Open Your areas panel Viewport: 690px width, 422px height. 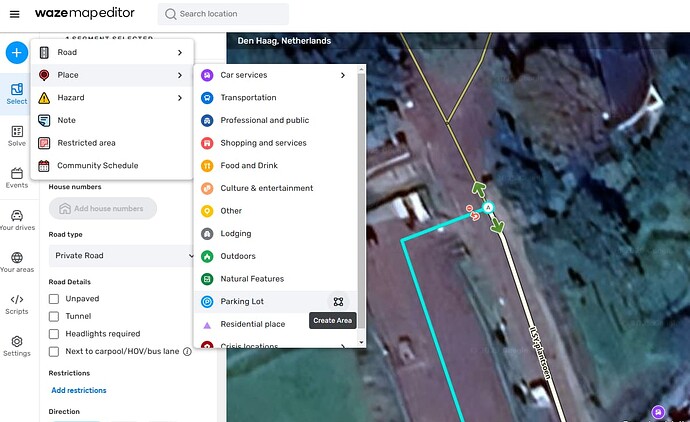click(x=17, y=262)
